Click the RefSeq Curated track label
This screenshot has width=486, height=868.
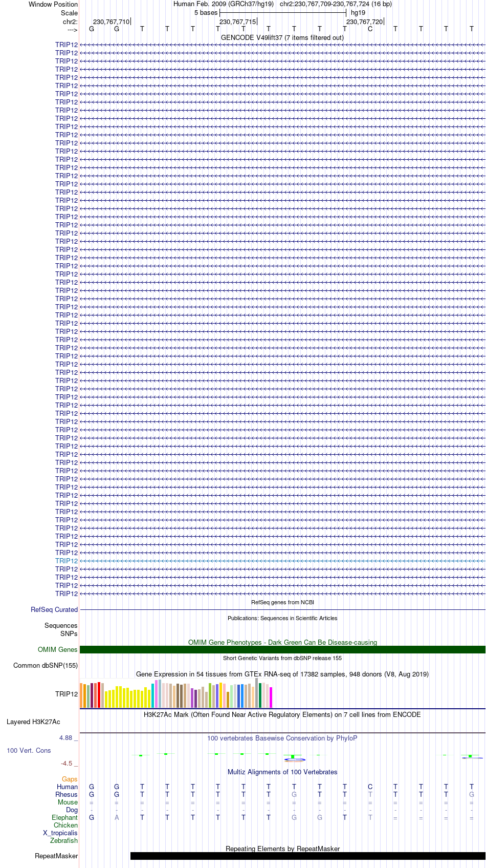coord(54,609)
